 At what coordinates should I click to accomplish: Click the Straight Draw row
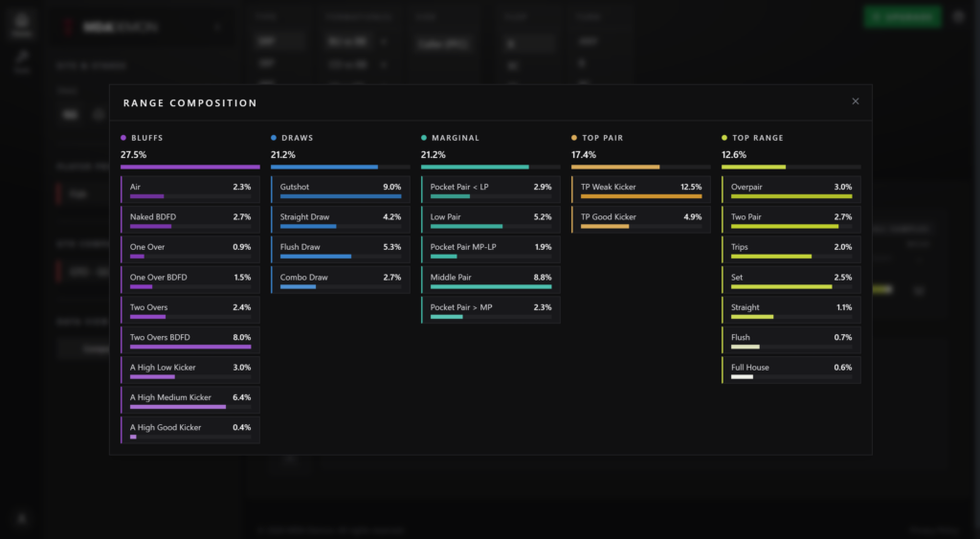point(341,219)
